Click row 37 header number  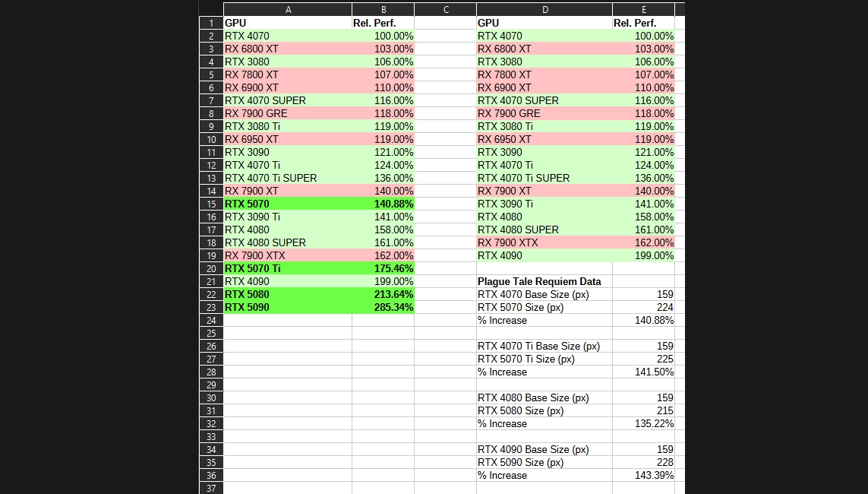point(211,488)
